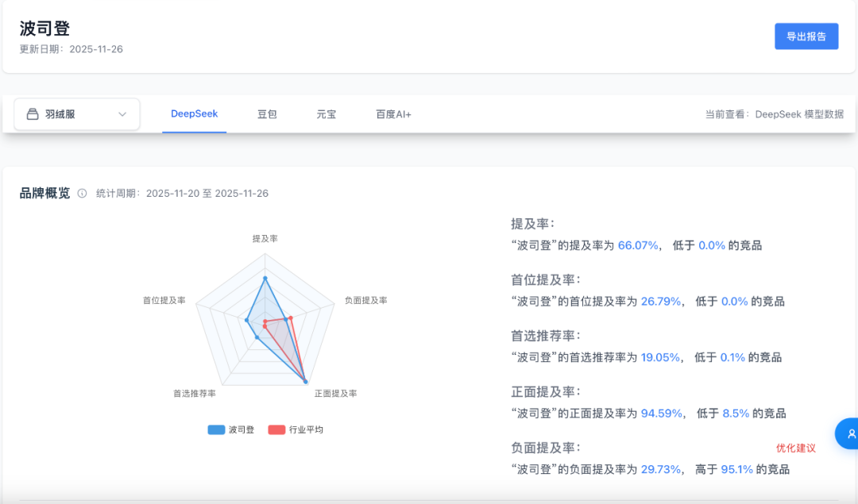This screenshot has height=504, width=858.
Task: Click the chevron arrow in 羽绒服 selector
Action: pyautogui.click(x=122, y=114)
